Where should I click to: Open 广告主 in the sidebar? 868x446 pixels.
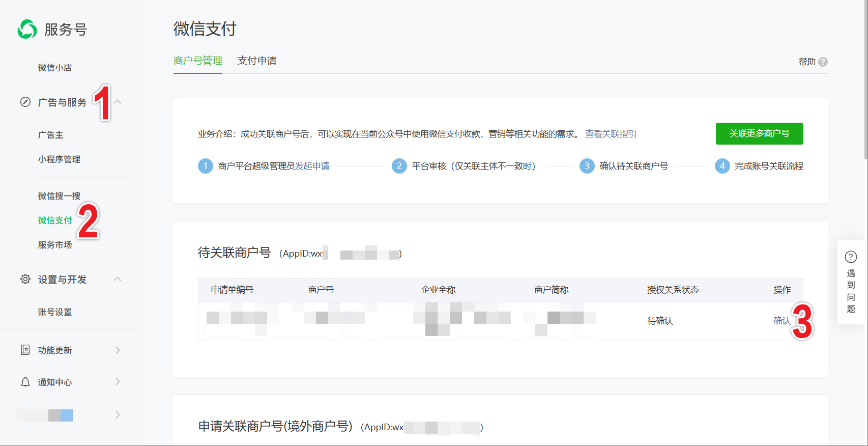[51, 135]
